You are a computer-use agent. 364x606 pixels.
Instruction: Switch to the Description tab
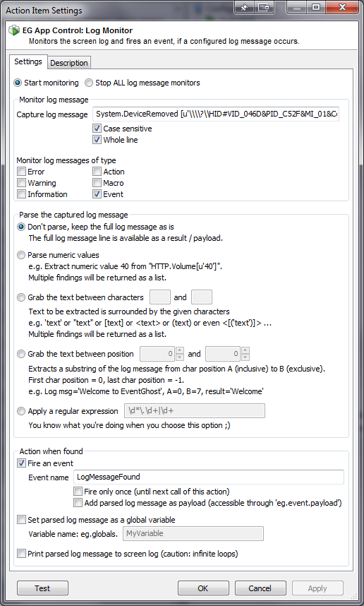(x=69, y=63)
